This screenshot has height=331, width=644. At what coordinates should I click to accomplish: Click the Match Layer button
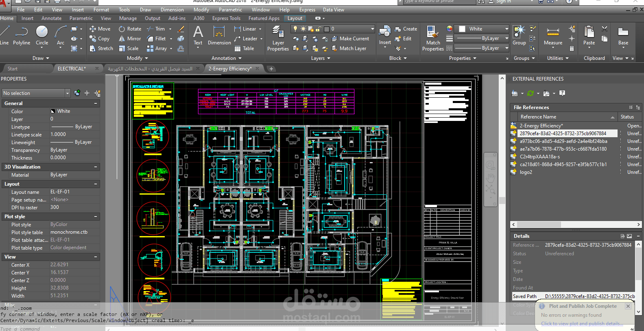pyautogui.click(x=349, y=48)
